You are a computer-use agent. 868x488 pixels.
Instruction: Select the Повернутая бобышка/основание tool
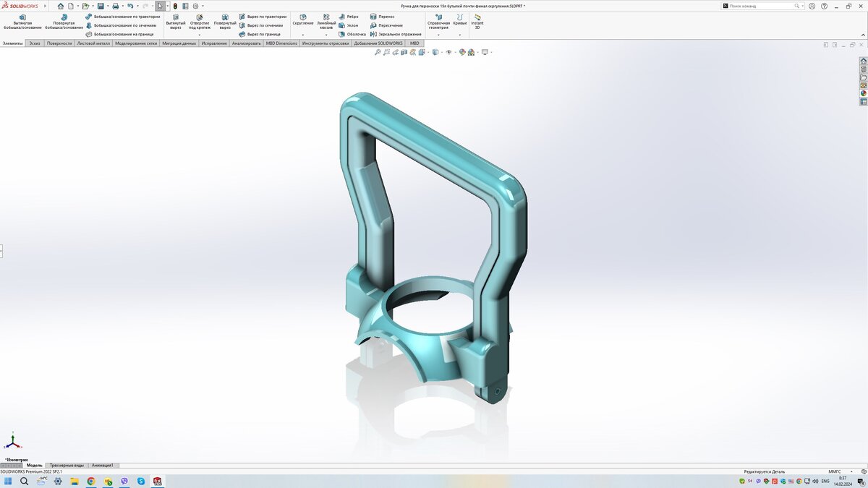[x=64, y=21]
